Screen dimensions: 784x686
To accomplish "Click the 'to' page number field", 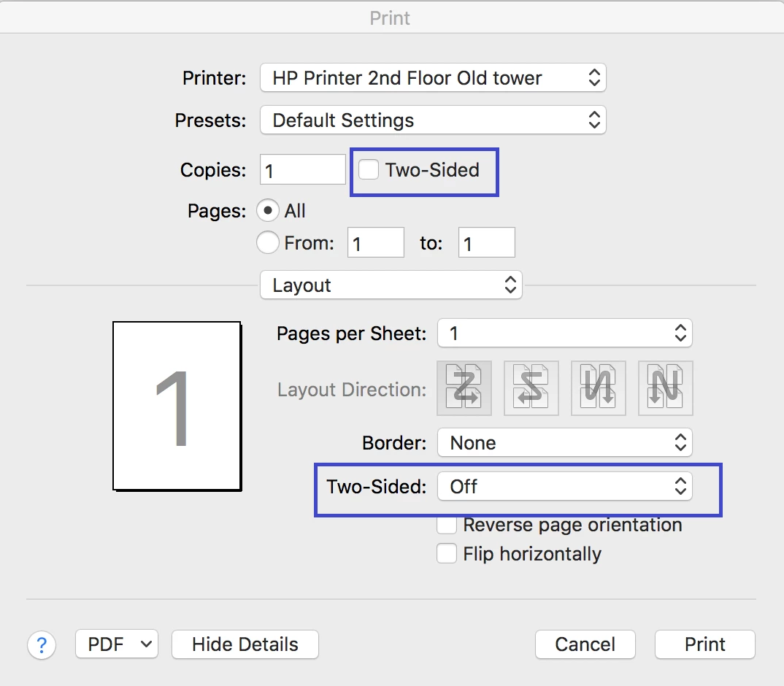I will (x=486, y=243).
